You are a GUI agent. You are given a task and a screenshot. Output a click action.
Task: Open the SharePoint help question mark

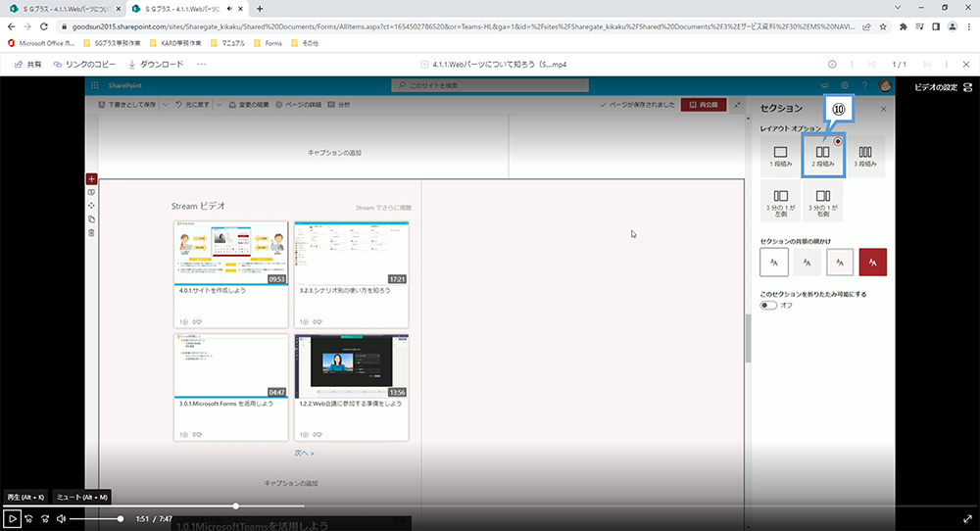[865, 85]
